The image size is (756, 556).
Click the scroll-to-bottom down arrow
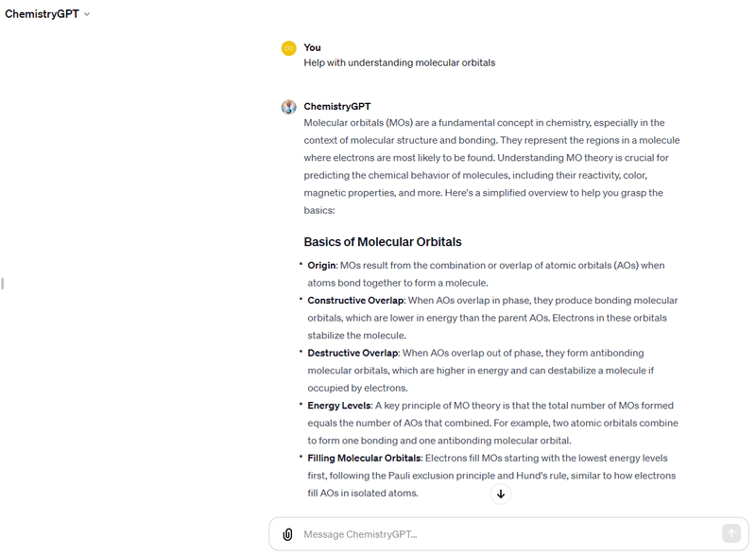click(501, 494)
